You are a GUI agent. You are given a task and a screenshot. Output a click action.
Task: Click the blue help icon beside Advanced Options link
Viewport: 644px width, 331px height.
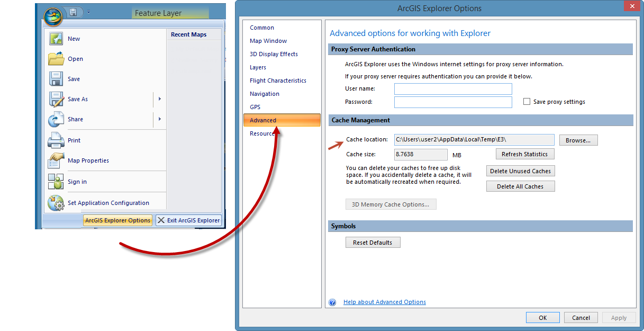click(332, 302)
